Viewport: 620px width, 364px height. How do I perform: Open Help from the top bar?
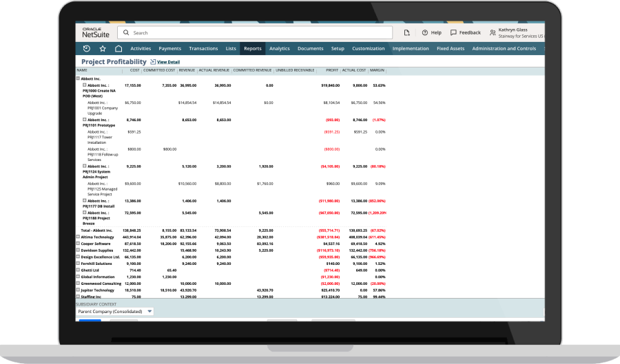pos(431,32)
